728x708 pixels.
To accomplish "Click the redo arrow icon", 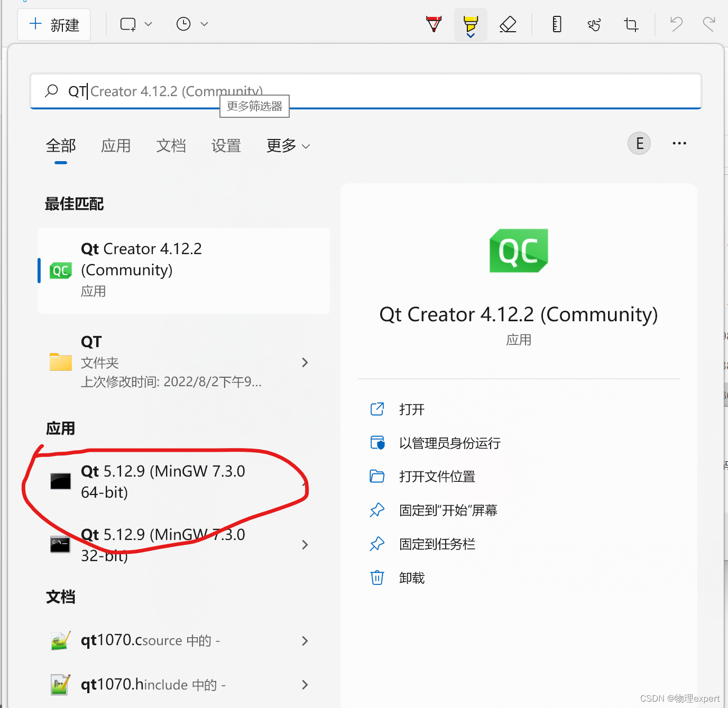I will (x=709, y=24).
